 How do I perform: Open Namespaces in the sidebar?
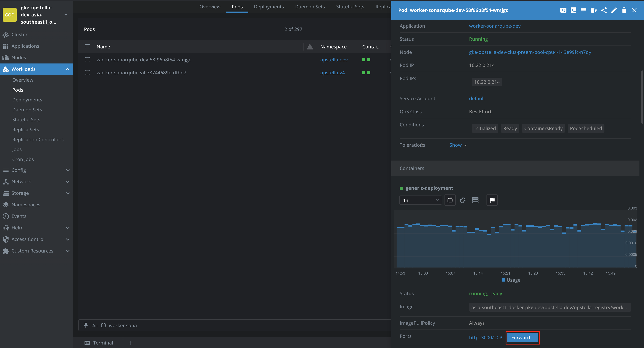point(36,205)
